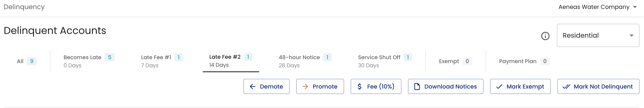Screen dimensions: 644x108
Task: Click the Late Fee #2 count badge
Action: [x=248, y=57]
